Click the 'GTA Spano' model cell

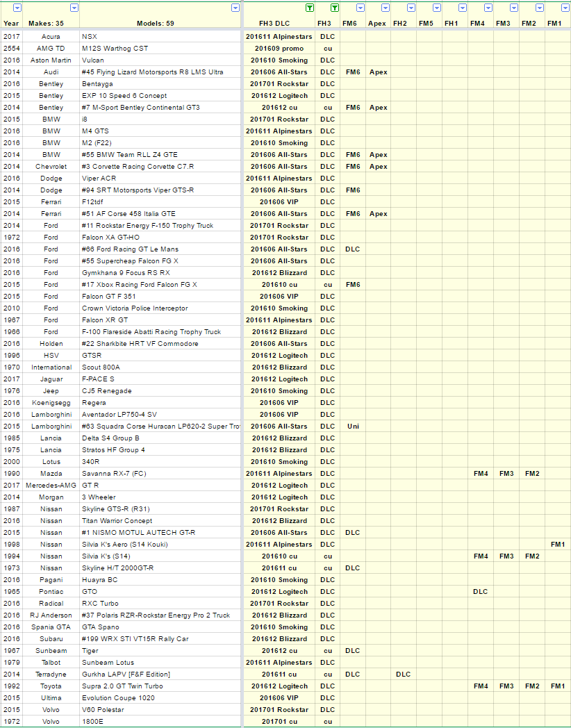pos(160,627)
